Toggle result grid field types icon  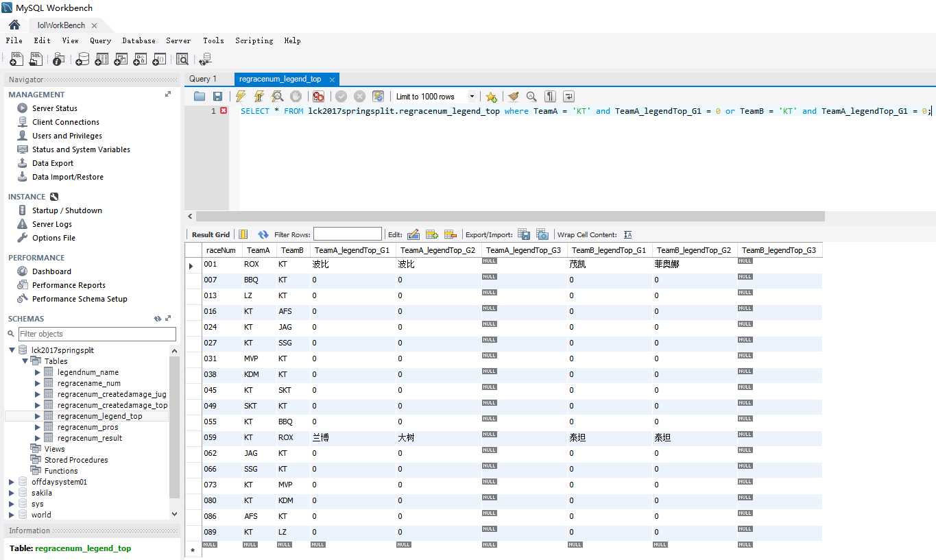coord(243,234)
